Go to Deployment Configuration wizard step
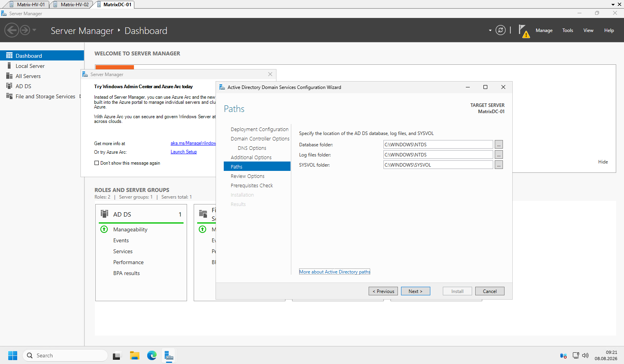Image resolution: width=624 pixels, height=364 pixels. pyautogui.click(x=259, y=129)
